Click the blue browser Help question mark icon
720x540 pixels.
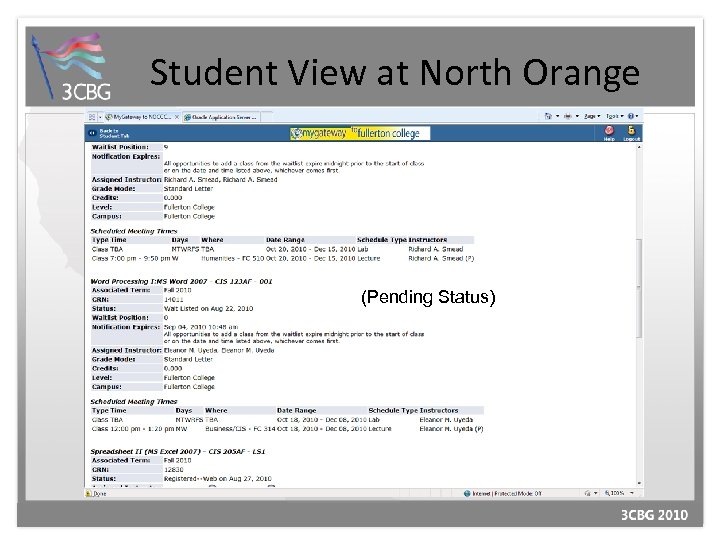coord(631,116)
